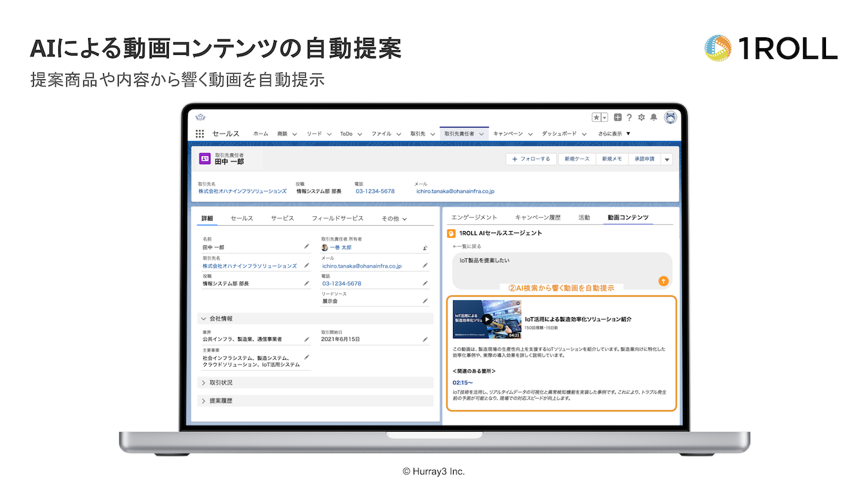Open the 02:15〜 timestamp link
The width and height of the screenshot is (868, 488).
point(462,383)
